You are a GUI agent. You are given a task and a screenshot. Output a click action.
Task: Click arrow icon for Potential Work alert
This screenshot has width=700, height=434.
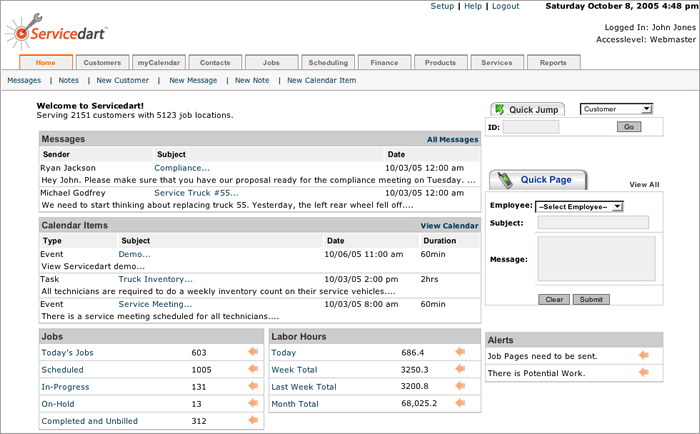[x=645, y=373]
